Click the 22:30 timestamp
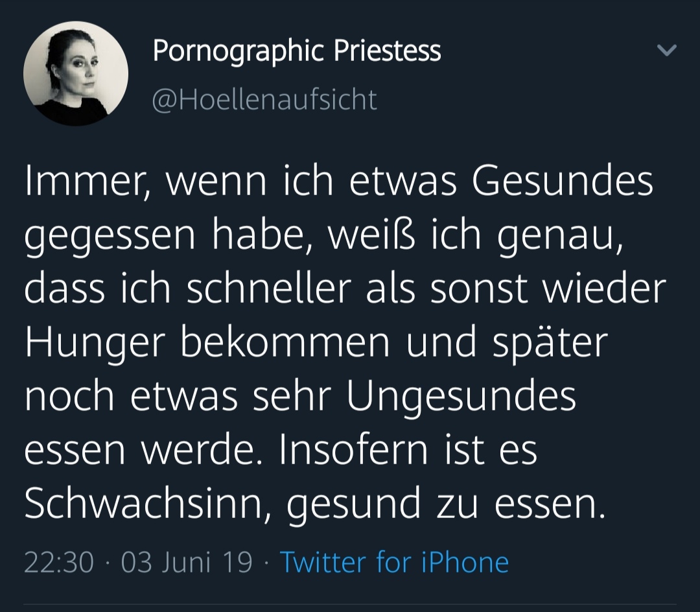Screen dimensions: 700x612 tap(59, 561)
